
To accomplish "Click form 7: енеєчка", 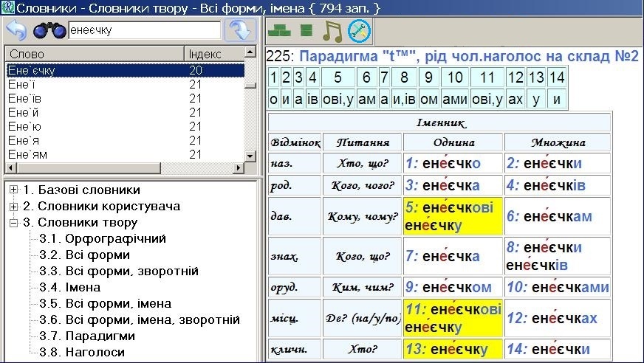I will point(453,256).
